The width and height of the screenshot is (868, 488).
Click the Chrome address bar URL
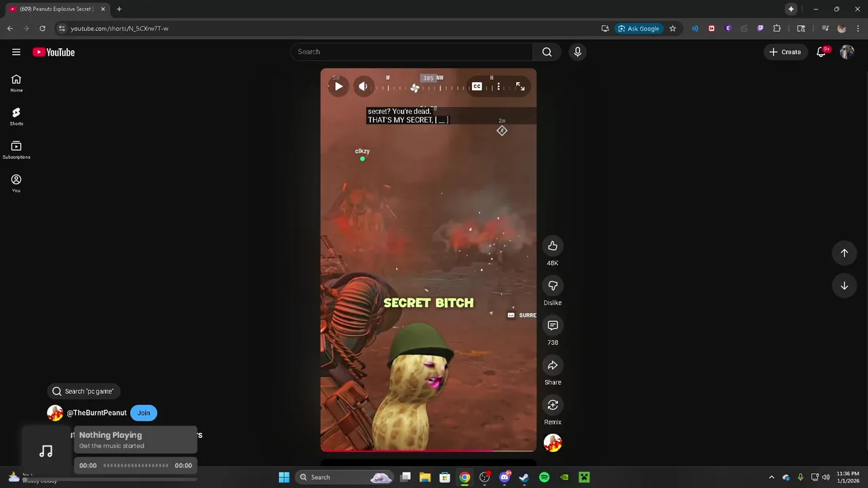coord(119,28)
